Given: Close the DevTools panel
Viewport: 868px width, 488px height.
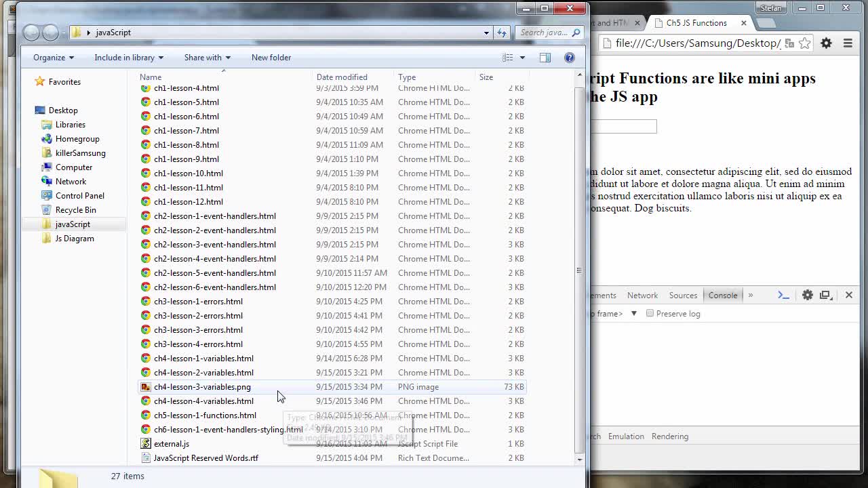Looking at the screenshot, I should 849,295.
